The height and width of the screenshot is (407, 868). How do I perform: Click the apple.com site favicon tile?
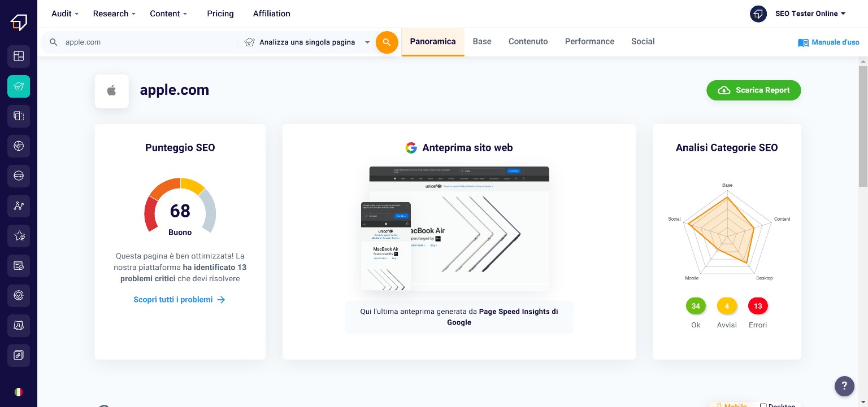[112, 91]
